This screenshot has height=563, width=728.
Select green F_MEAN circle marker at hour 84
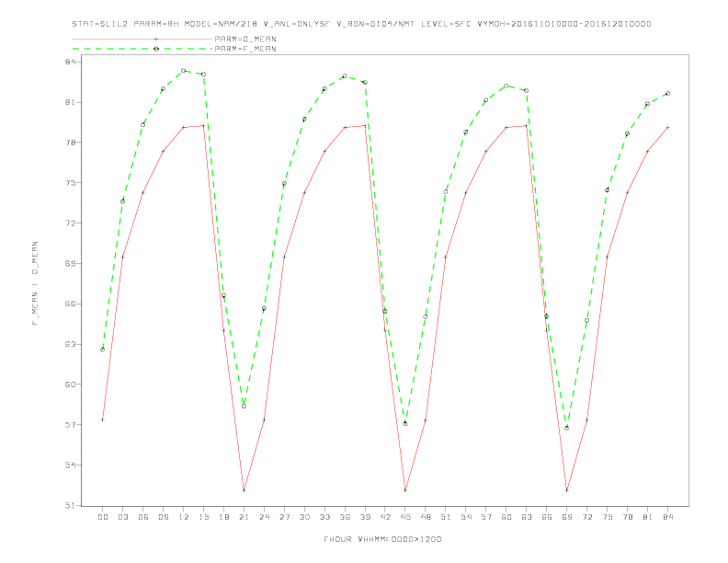point(667,93)
